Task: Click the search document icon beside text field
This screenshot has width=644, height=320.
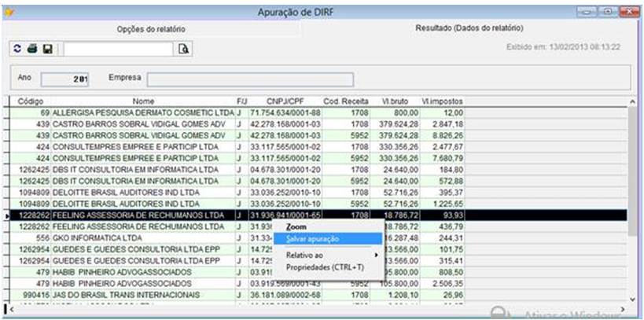Action: click(183, 49)
